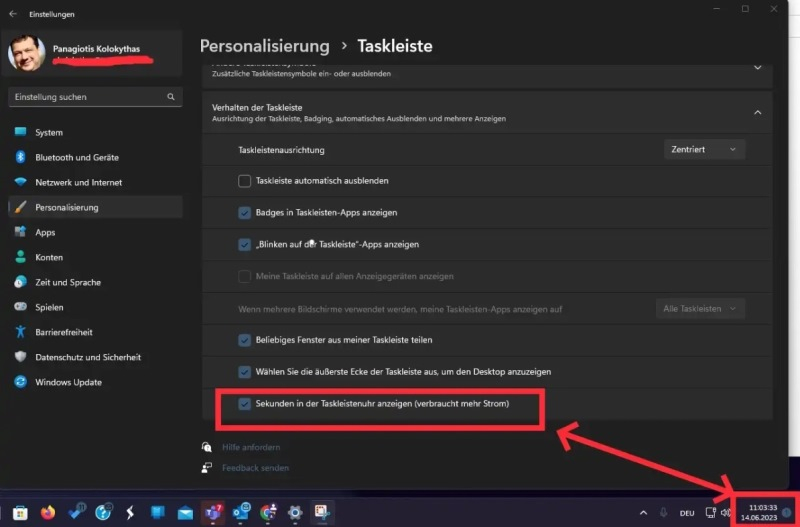This screenshot has width=800, height=527.
Task: Open Barrierefreiheit settings
Action: 63,332
